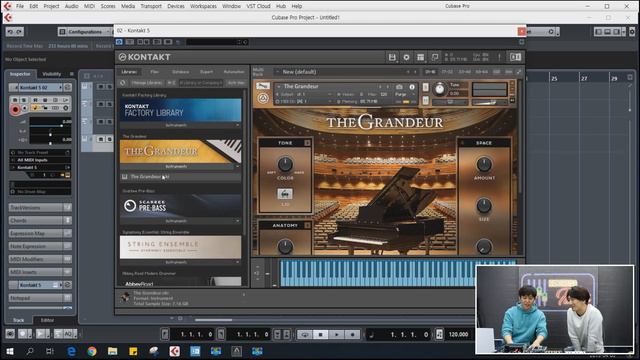Click the NI logo badge of The Grandeur

(x=263, y=98)
